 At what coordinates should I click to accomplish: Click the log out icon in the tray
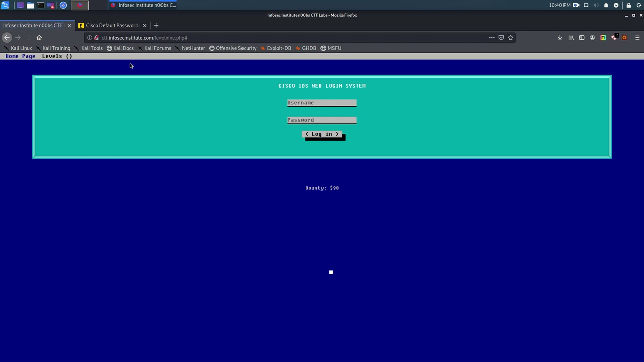coord(638,5)
